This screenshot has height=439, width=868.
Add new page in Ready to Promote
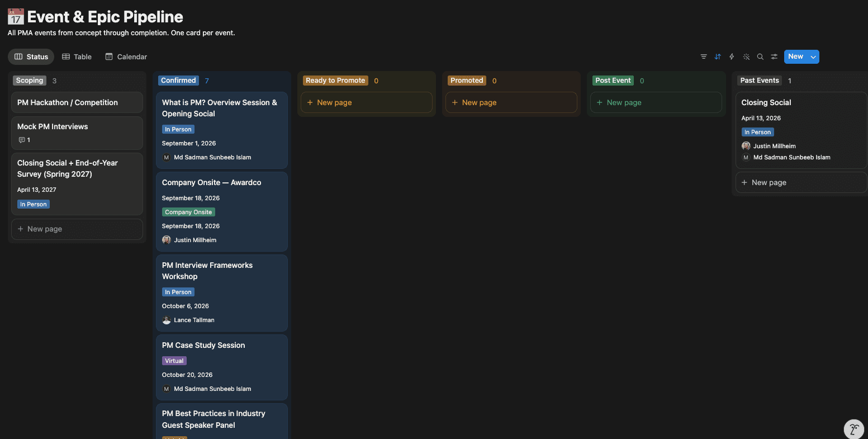[x=367, y=102]
